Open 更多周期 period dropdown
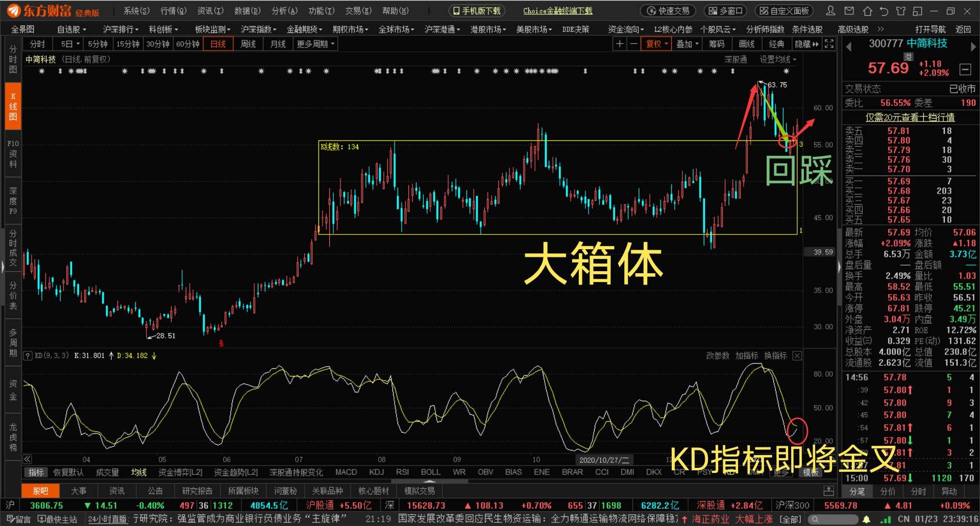 point(315,44)
